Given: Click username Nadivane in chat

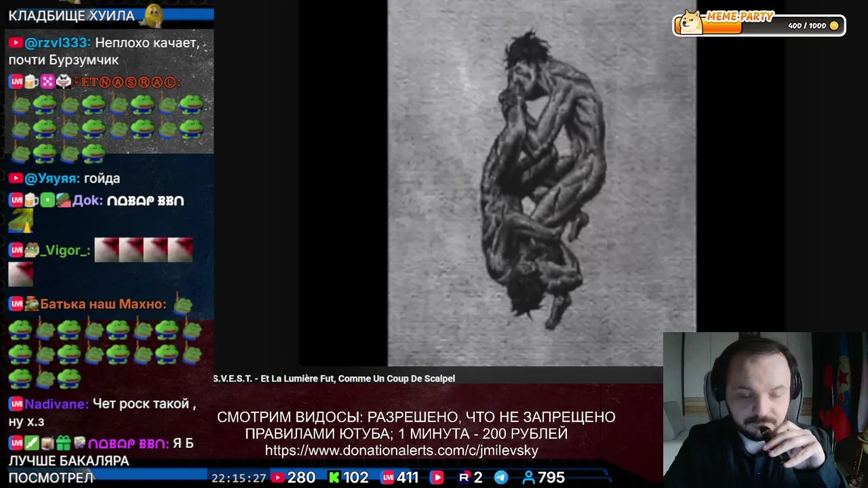Looking at the screenshot, I should pos(57,404).
